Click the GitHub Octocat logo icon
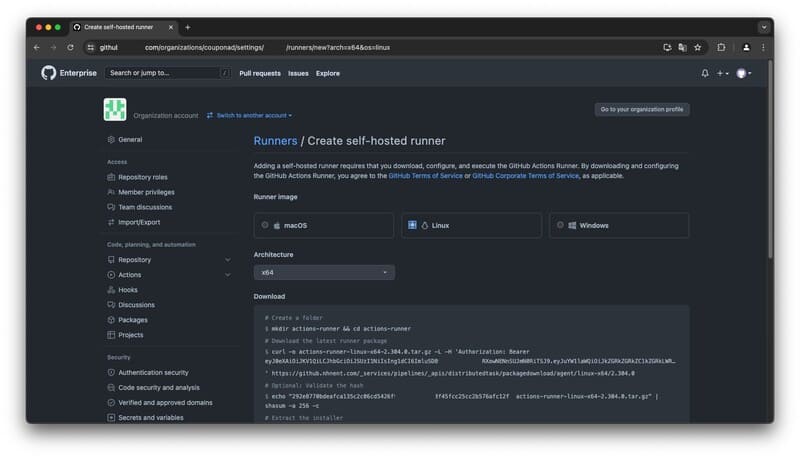 48,73
